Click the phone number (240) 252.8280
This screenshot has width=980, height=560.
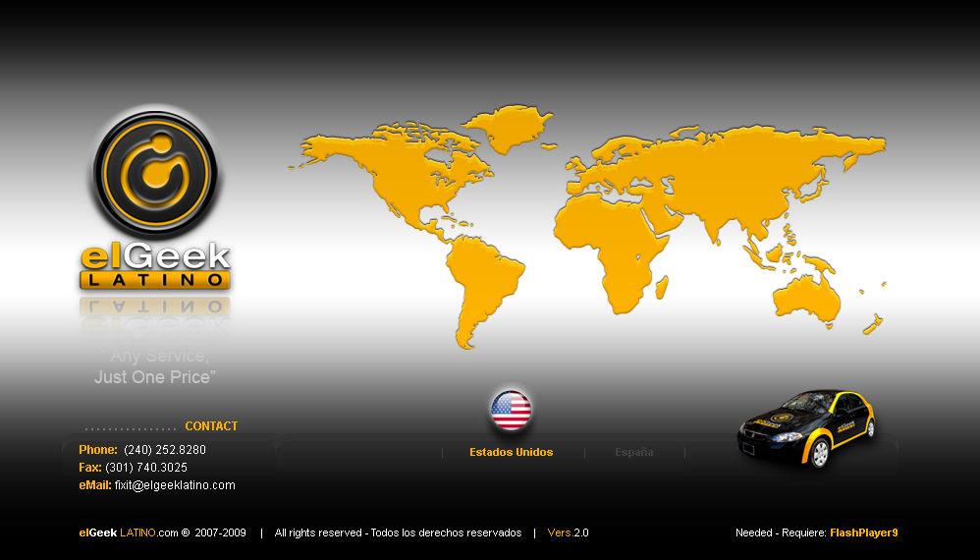click(x=165, y=449)
